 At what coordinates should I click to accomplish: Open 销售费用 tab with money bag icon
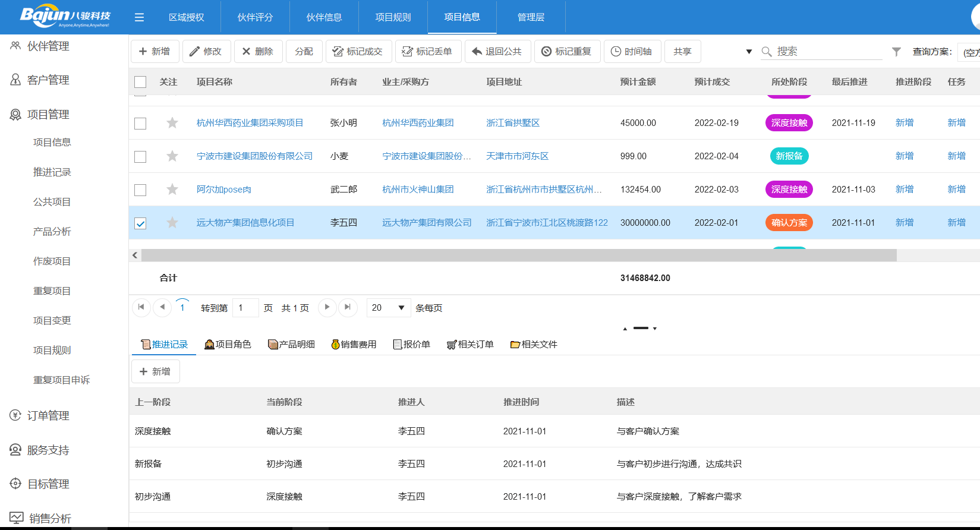354,345
